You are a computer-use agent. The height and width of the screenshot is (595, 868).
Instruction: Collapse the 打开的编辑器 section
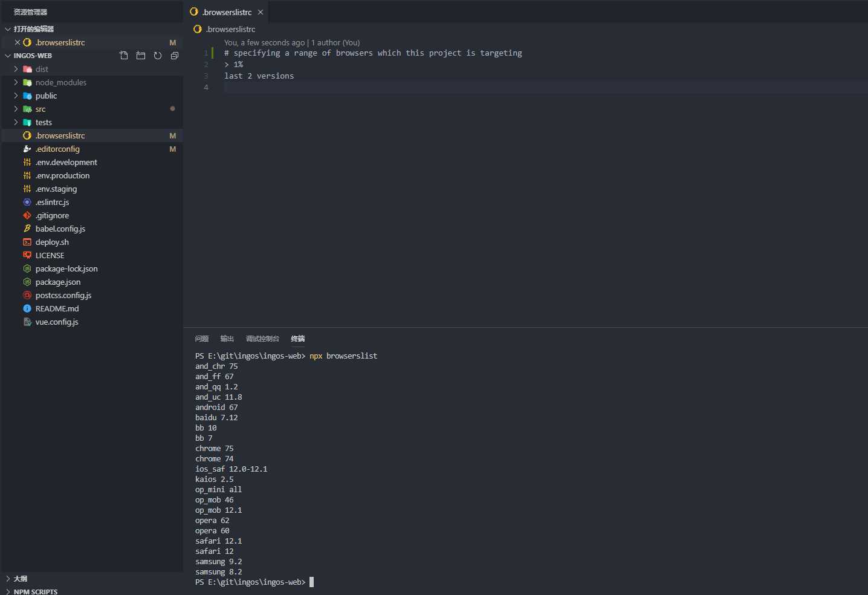click(34, 29)
